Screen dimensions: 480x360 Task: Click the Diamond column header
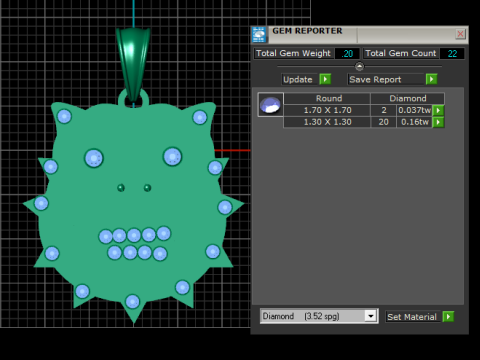point(408,98)
